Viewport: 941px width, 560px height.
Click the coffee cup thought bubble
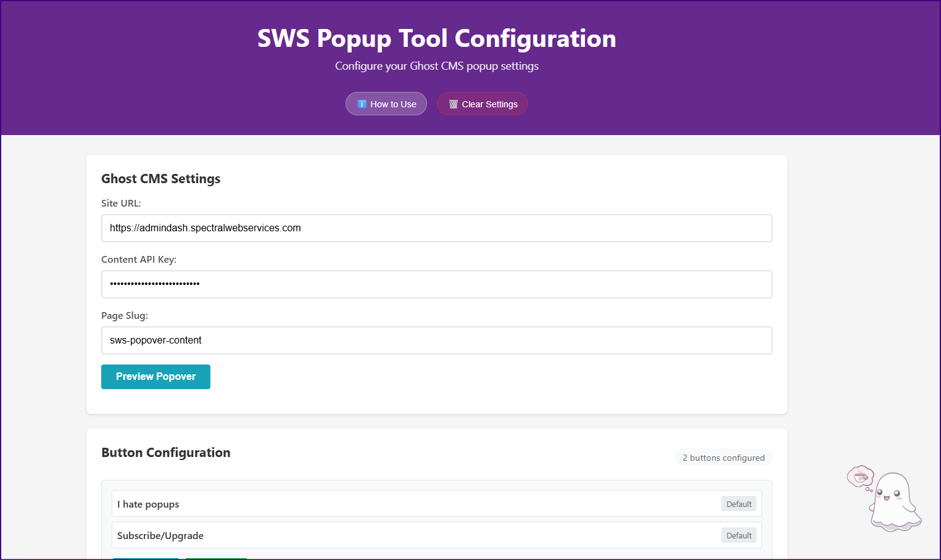(860, 477)
